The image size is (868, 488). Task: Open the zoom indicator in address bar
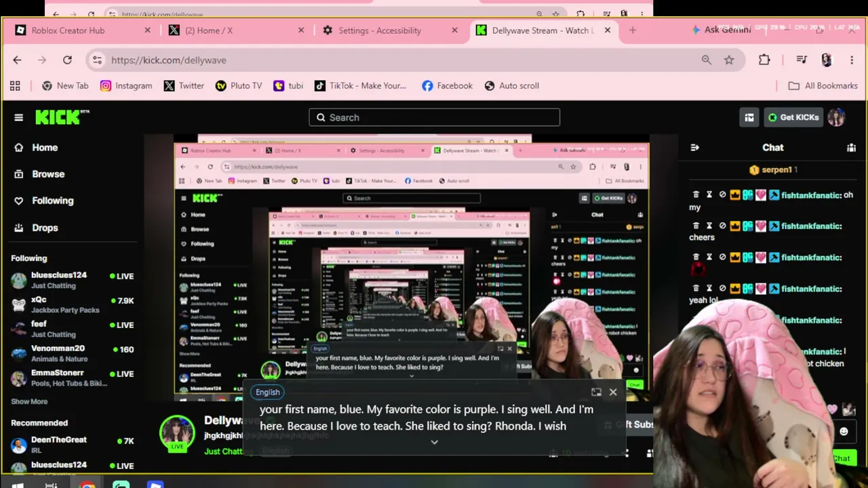[x=707, y=60]
